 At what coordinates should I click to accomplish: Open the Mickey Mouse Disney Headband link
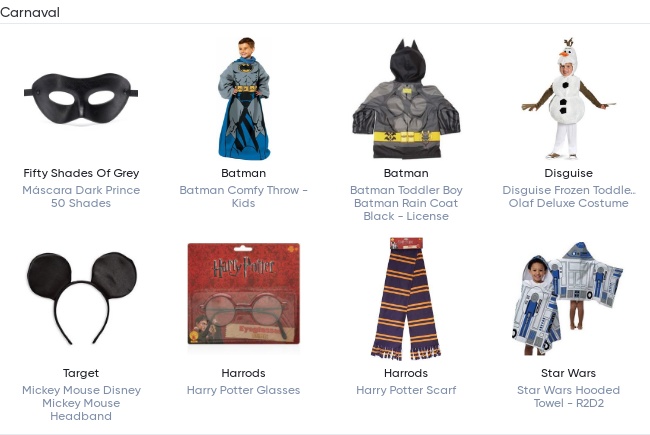(x=81, y=403)
